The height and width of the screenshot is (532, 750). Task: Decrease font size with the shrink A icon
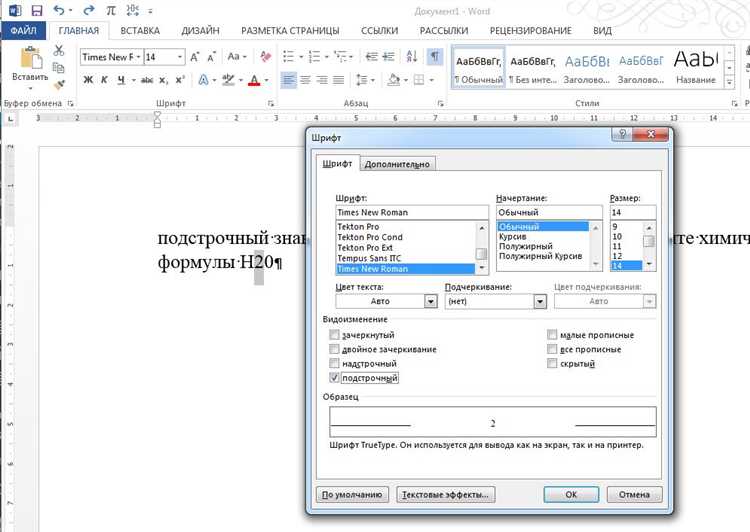(x=211, y=57)
